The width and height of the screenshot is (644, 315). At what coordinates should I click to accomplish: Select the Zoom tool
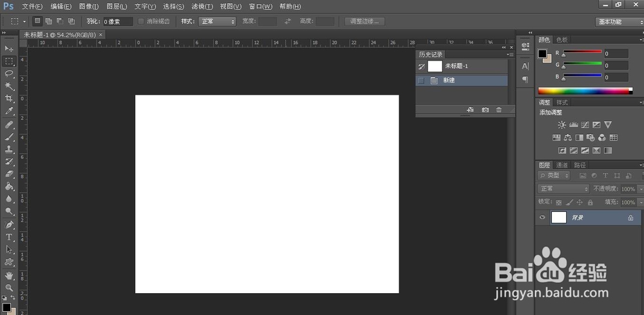[8, 287]
